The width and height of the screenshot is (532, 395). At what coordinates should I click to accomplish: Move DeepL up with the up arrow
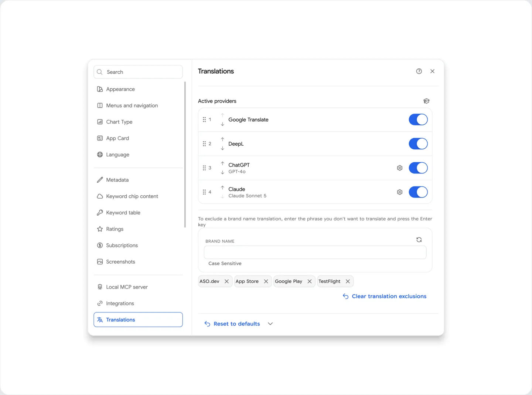point(222,139)
